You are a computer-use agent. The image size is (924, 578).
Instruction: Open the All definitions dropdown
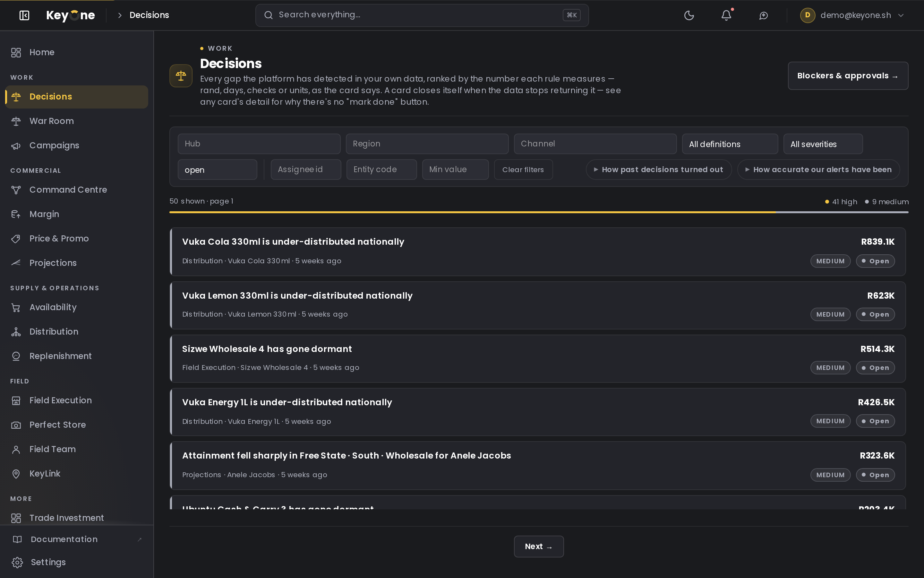[730, 144]
